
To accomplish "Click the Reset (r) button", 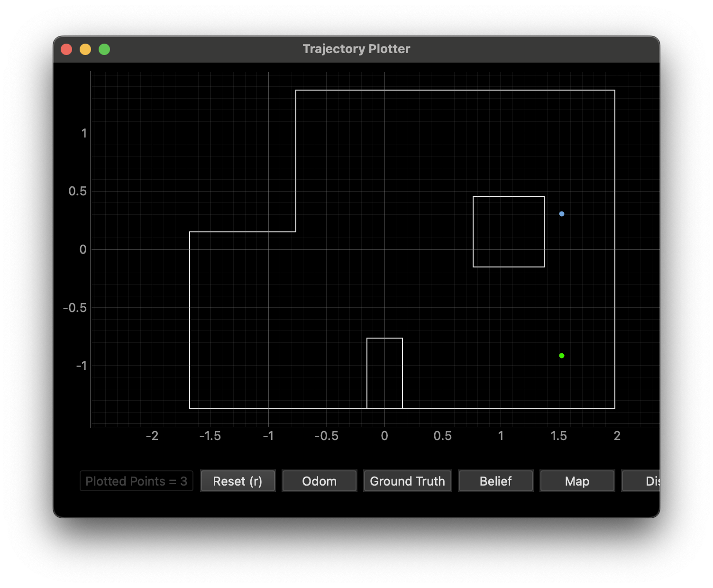I will pyautogui.click(x=238, y=481).
